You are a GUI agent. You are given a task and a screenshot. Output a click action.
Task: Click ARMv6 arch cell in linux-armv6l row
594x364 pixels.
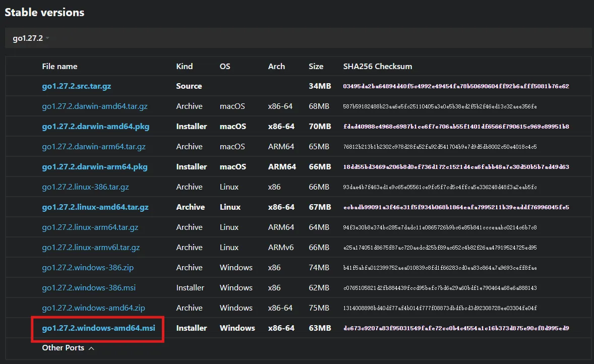coord(281,248)
